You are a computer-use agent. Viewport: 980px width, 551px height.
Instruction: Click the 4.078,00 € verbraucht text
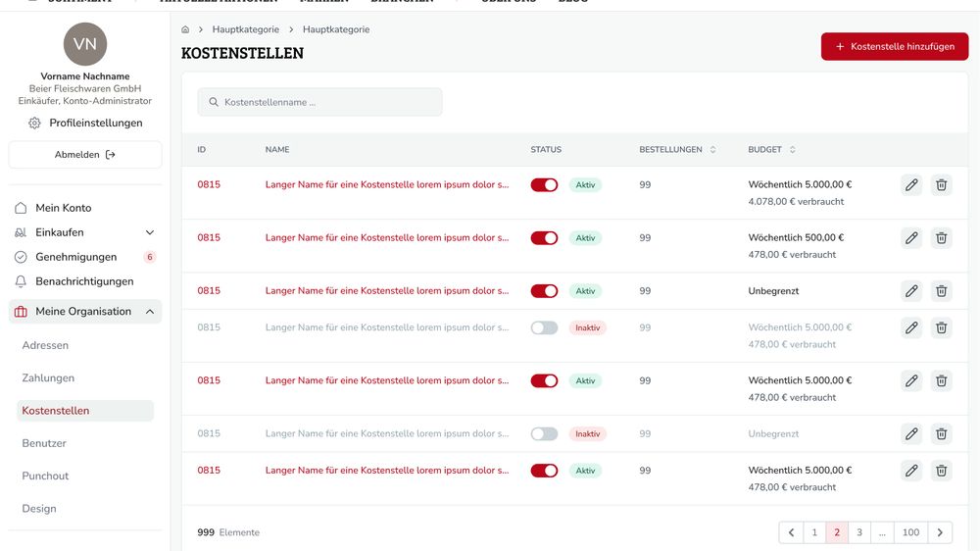pyautogui.click(x=796, y=201)
